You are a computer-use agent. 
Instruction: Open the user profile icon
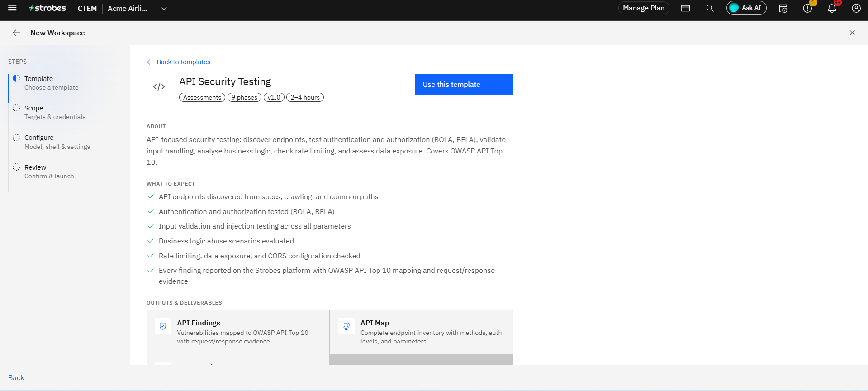tap(856, 8)
